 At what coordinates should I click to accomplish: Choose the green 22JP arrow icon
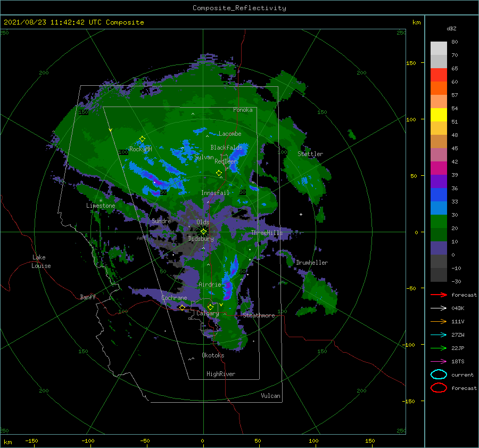(x=439, y=348)
